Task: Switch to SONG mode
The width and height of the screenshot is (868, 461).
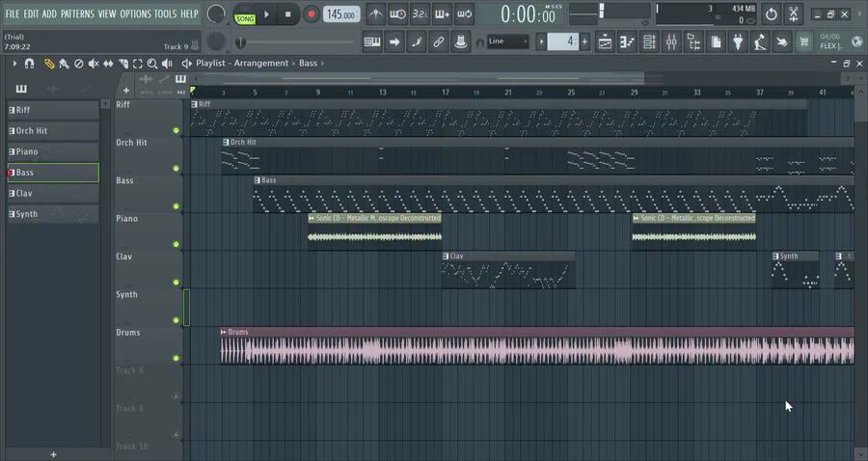Action: (245, 19)
